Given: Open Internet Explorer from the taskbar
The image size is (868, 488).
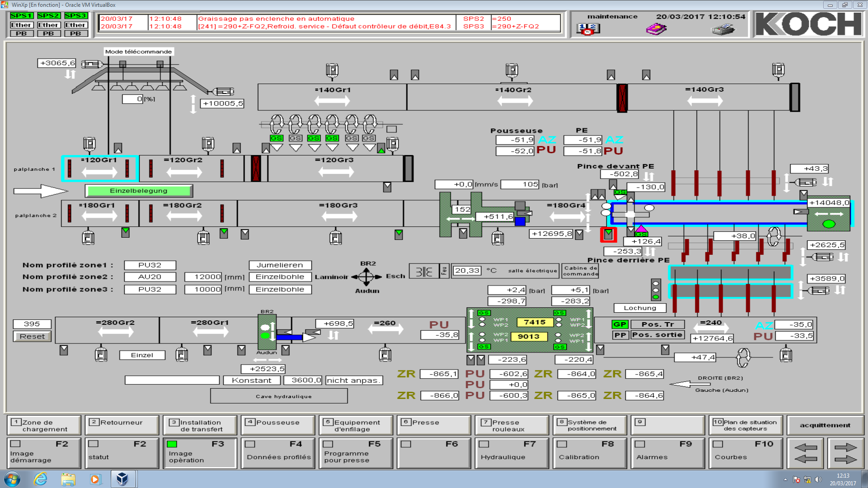Looking at the screenshot, I should [41, 479].
